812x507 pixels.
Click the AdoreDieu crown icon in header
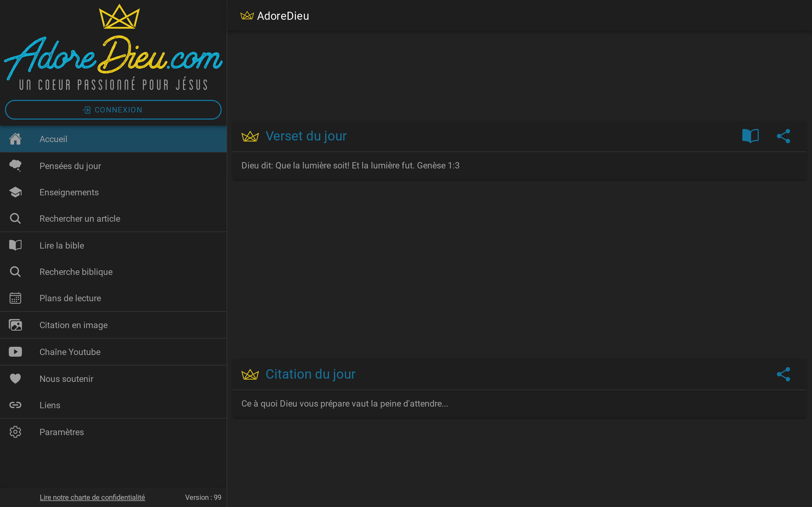247,16
